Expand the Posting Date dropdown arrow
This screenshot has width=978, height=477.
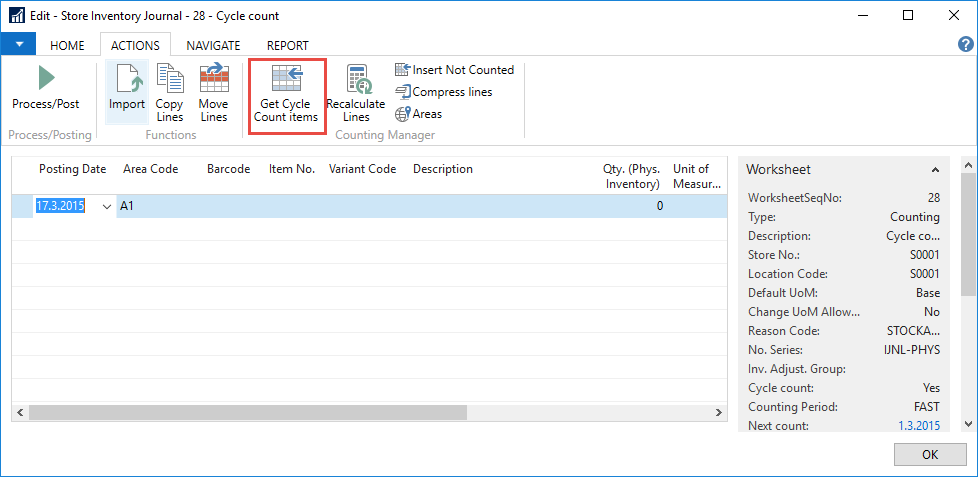pyautogui.click(x=107, y=206)
